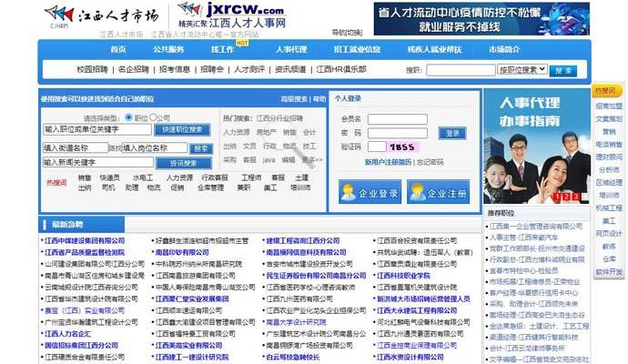Open 帮助 link in search panel header

tap(319, 99)
